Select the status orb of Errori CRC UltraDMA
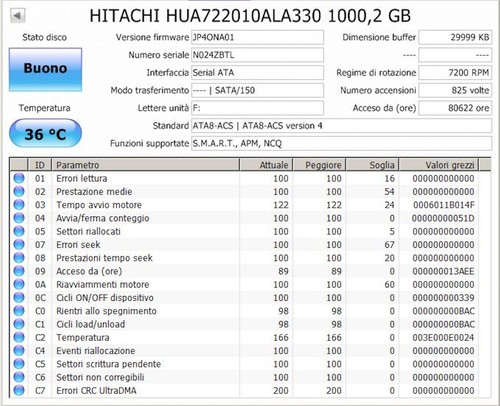The width and height of the screenshot is (500, 406). pyautogui.click(x=19, y=390)
